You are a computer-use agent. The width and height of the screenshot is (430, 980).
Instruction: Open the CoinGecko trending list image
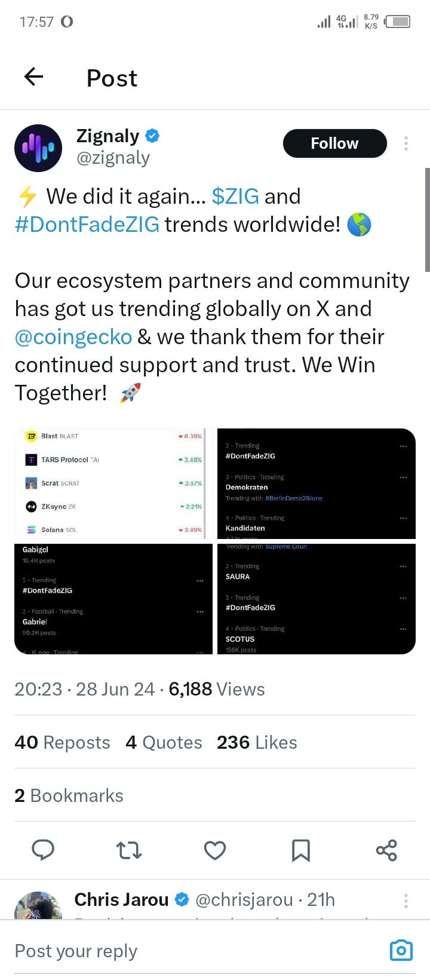click(113, 483)
